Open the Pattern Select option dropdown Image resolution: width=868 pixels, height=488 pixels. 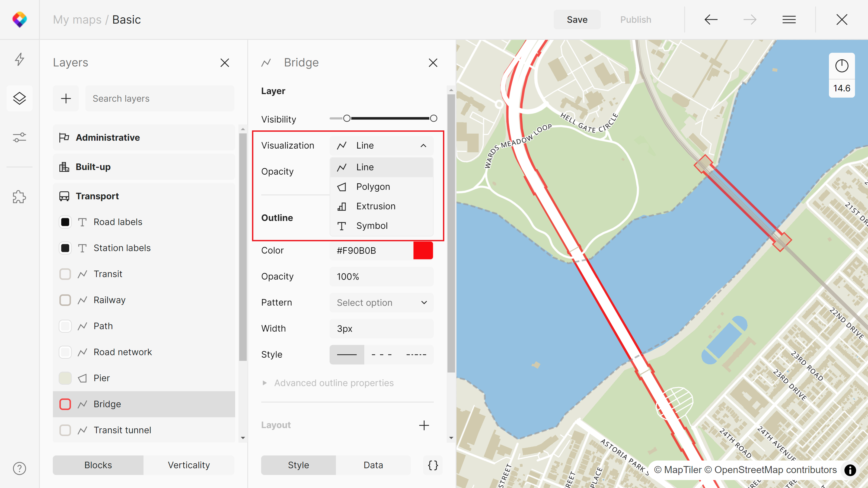tap(381, 303)
